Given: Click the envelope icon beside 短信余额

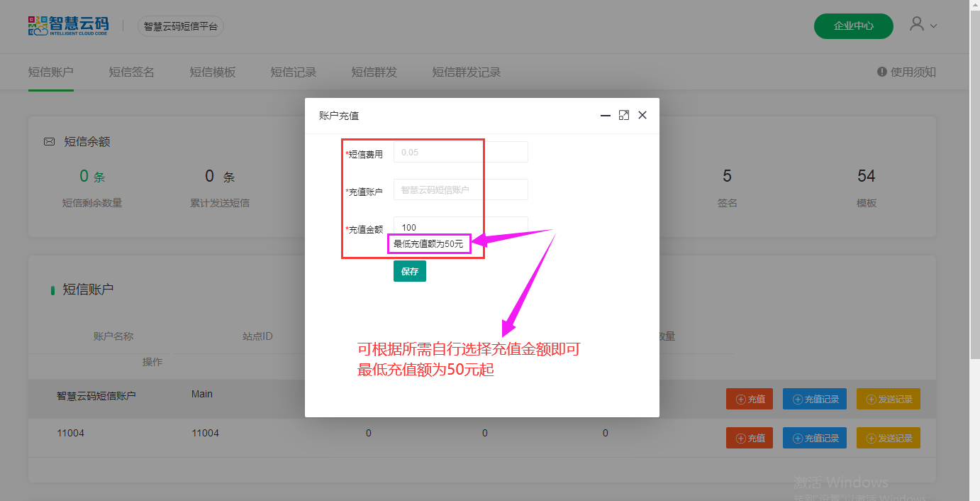Looking at the screenshot, I should pyautogui.click(x=50, y=142).
